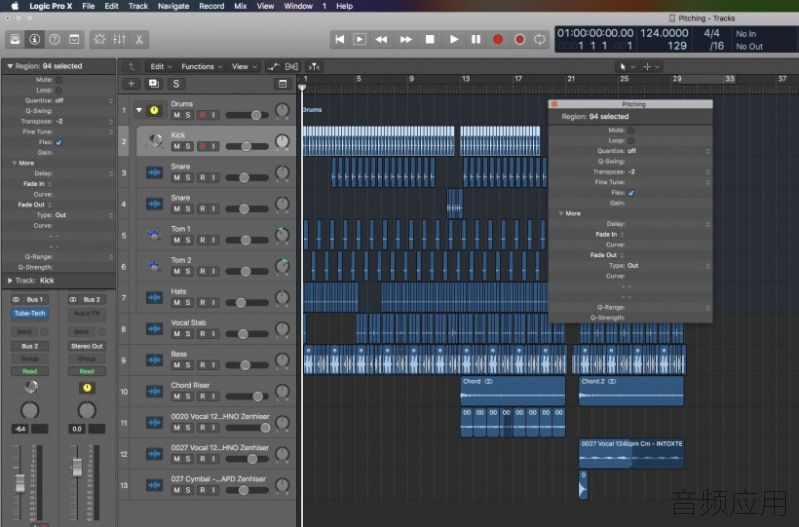
Task: Click the Stereo Out output slot
Action: (x=87, y=346)
